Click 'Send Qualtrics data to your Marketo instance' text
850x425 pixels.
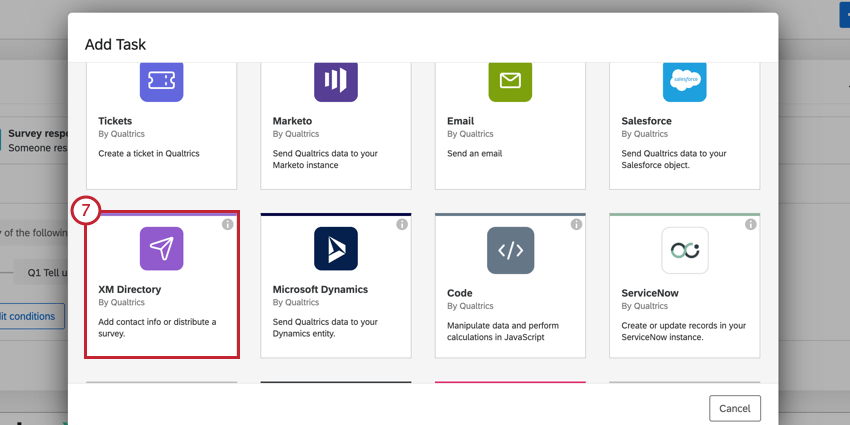pos(325,159)
